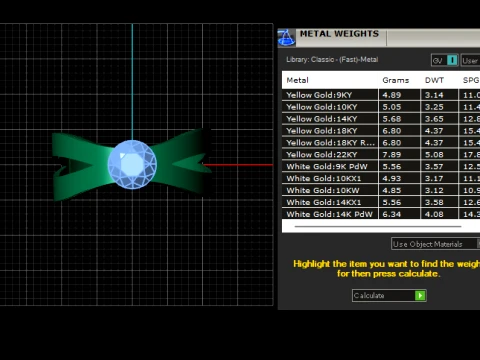Click the green Calculate arrow icon
This screenshot has width=480, height=360.
(420, 296)
